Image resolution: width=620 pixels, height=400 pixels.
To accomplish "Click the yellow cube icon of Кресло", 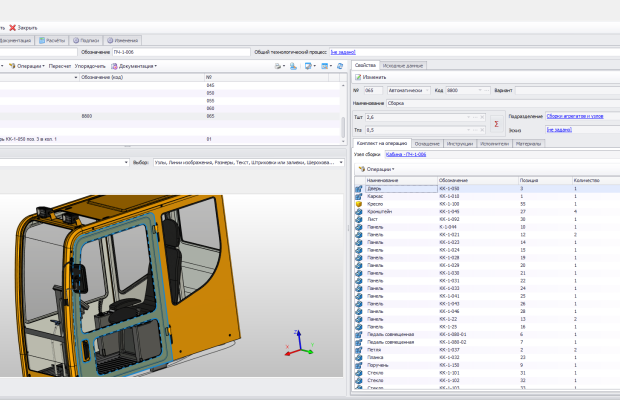I will coord(359,204).
